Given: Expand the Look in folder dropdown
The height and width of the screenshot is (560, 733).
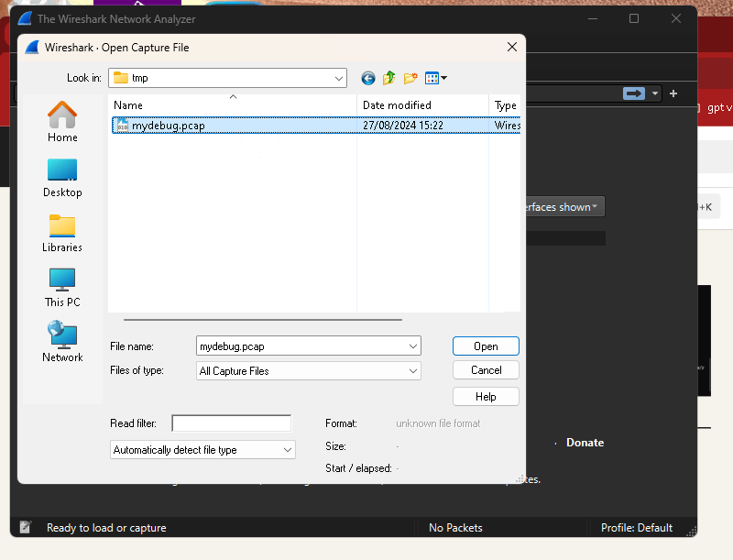Looking at the screenshot, I should pos(339,78).
